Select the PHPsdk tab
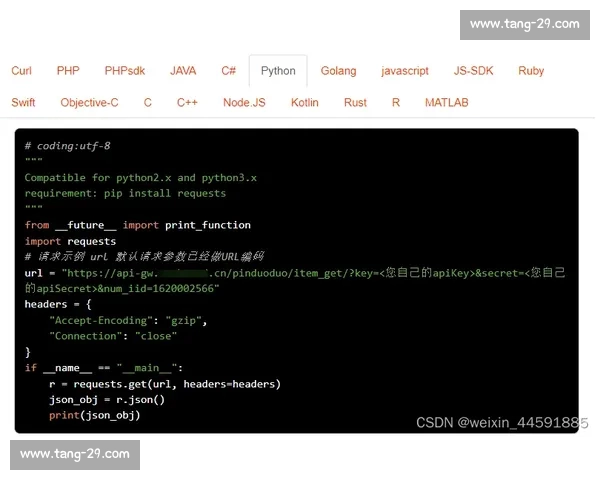The height and width of the screenshot is (480, 600). (x=125, y=71)
